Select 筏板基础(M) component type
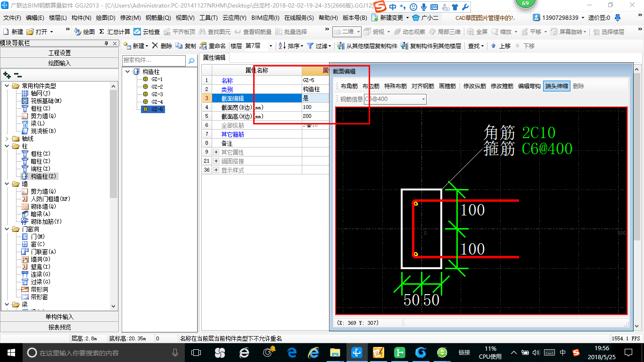Image resolution: width=644 pixels, height=362 pixels. [42, 101]
